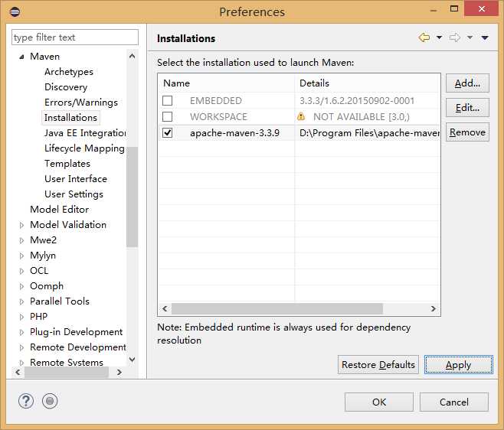Expand the Mwe2 tree node
The width and height of the screenshot is (504, 430).
pos(21,240)
